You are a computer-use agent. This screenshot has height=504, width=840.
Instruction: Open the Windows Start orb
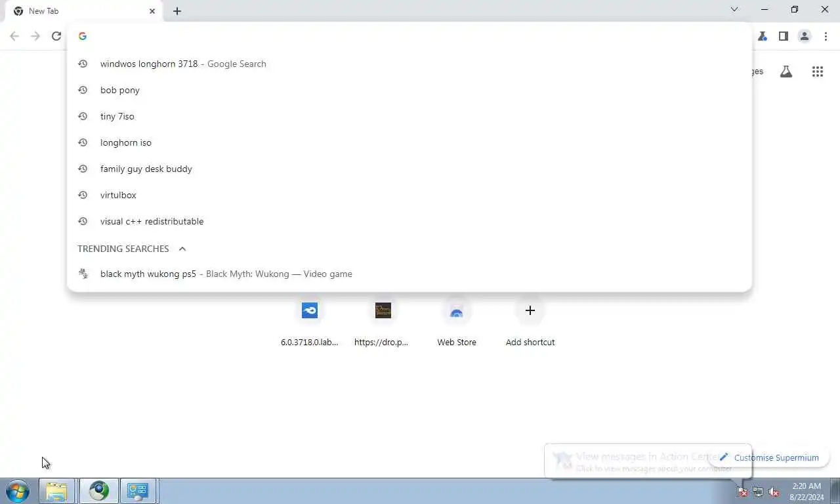18,491
